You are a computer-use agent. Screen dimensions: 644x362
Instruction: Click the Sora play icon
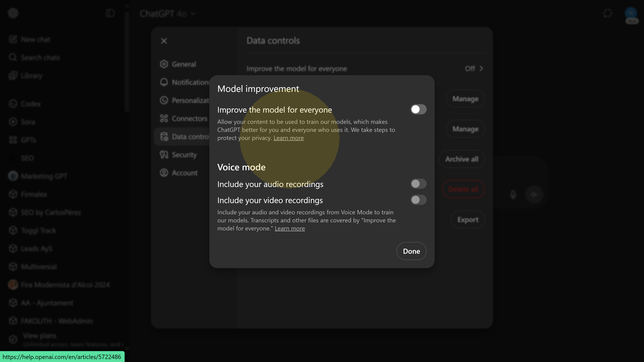point(13,122)
